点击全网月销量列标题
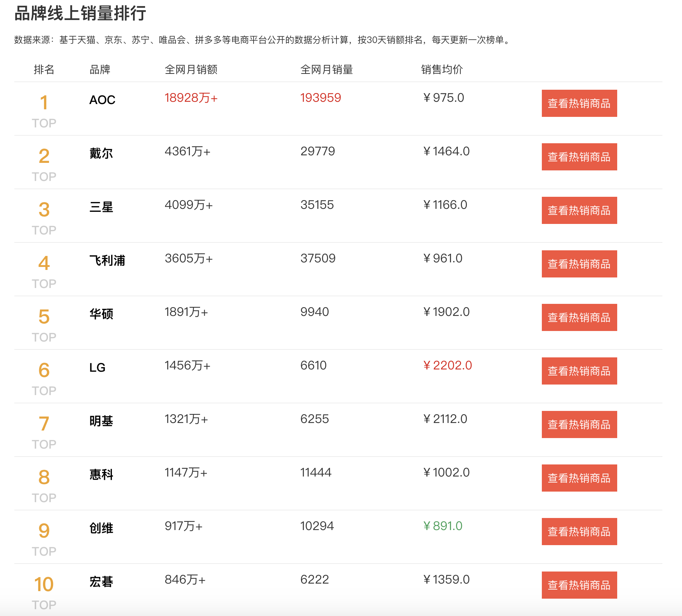682x616 pixels. coord(326,69)
